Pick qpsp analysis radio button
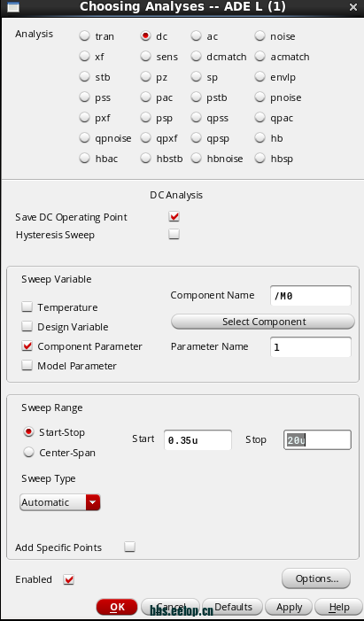 197,138
